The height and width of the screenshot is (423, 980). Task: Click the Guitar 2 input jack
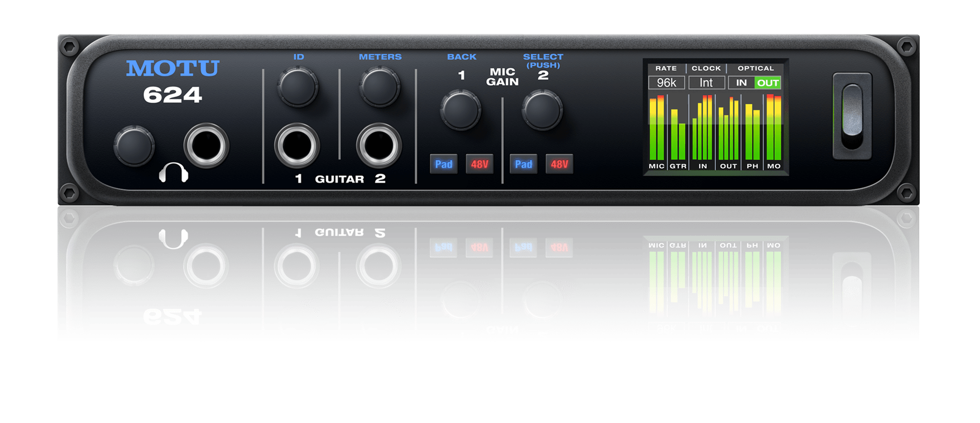tap(379, 145)
